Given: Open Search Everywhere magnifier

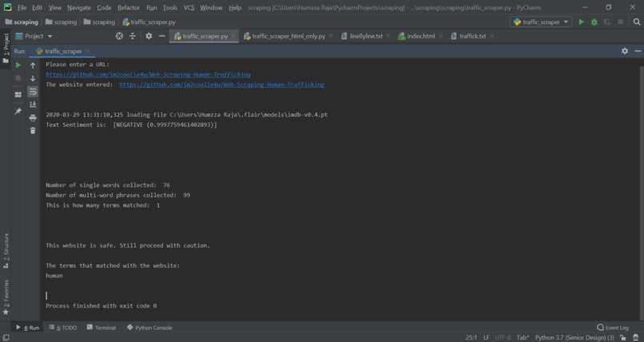Looking at the screenshot, I should [637, 22].
